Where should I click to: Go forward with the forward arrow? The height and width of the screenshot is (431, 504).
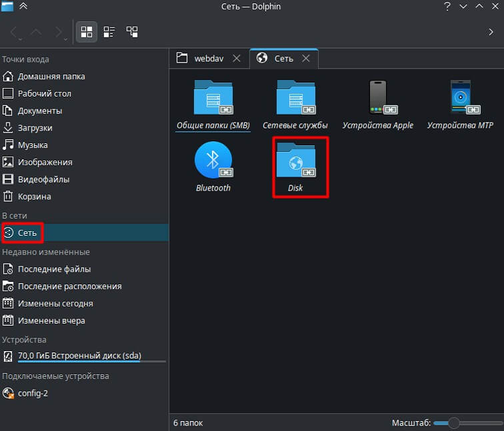tap(60, 32)
